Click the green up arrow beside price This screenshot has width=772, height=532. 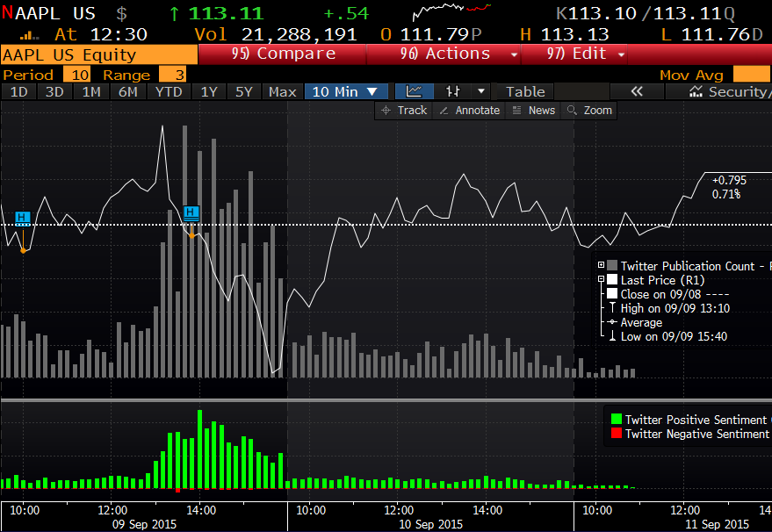point(174,13)
